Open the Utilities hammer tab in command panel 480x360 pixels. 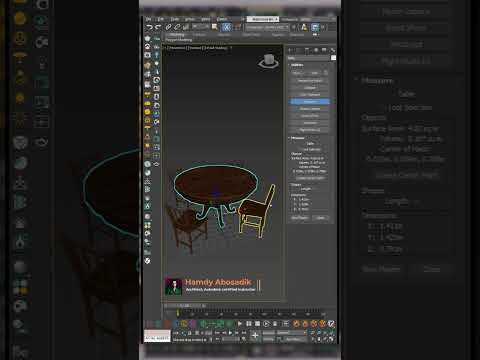click(332, 50)
